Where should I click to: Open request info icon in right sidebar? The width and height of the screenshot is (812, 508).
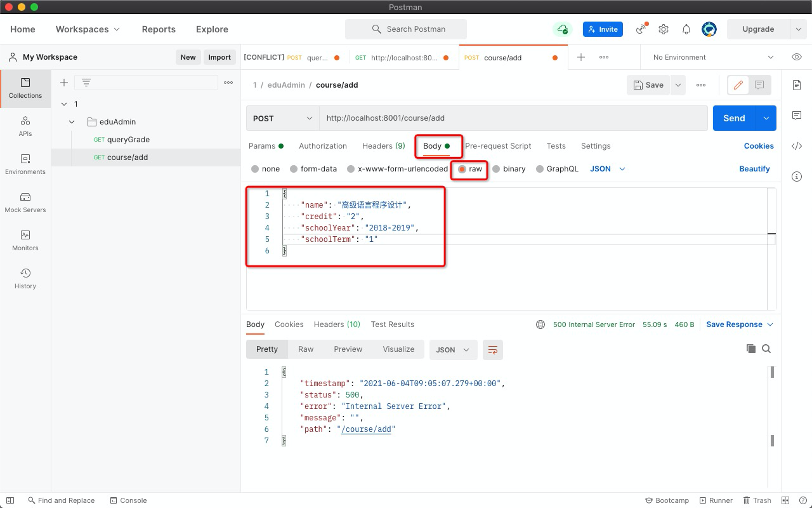click(797, 177)
